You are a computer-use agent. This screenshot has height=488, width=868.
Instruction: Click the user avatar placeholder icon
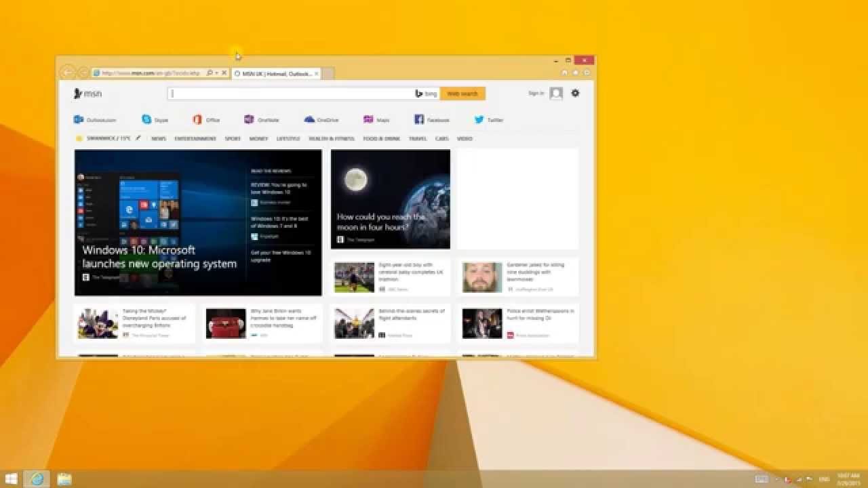[x=556, y=94]
